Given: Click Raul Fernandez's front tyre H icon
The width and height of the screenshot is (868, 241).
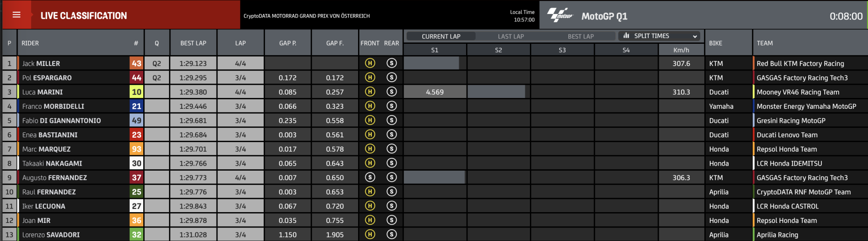Looking at the screenshot, I should pyautogui.click(x=370, y=192).
